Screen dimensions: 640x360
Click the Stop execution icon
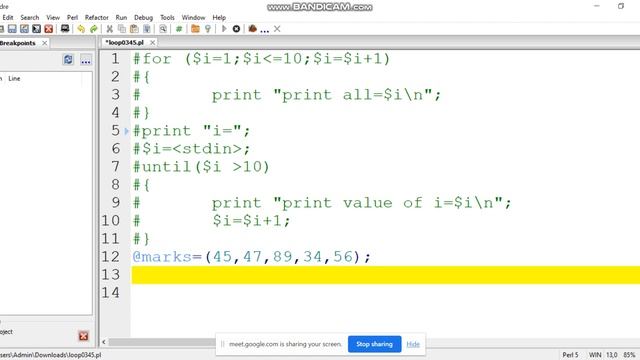[x=236, y=29]
